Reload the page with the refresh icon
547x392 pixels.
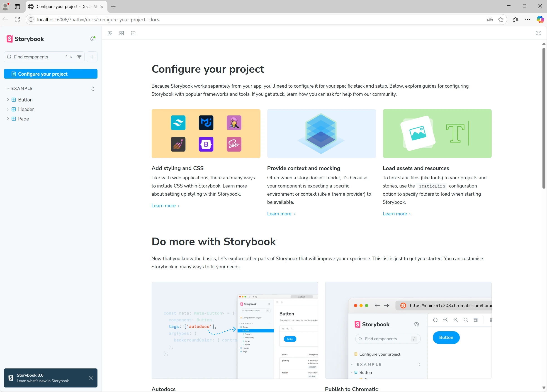tap(17, 19)
